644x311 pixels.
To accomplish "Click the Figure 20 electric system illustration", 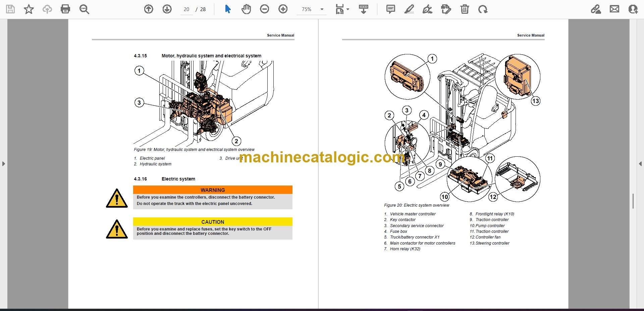I will pyautogui.click(x=463, y=127).
